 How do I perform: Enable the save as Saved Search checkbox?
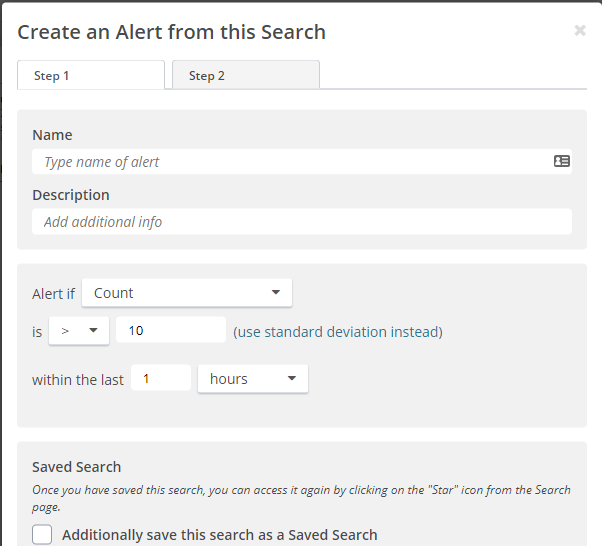point(42,535)
